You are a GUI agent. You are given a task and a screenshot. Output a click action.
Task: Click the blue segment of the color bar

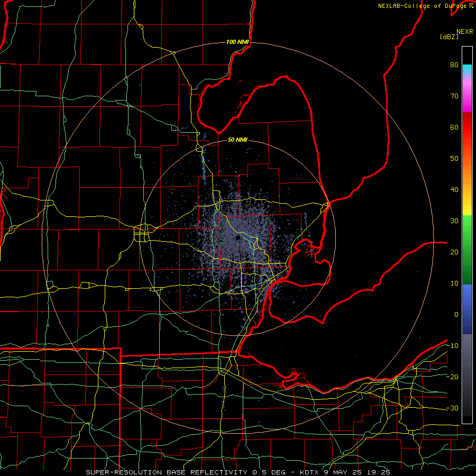[467, 309]
